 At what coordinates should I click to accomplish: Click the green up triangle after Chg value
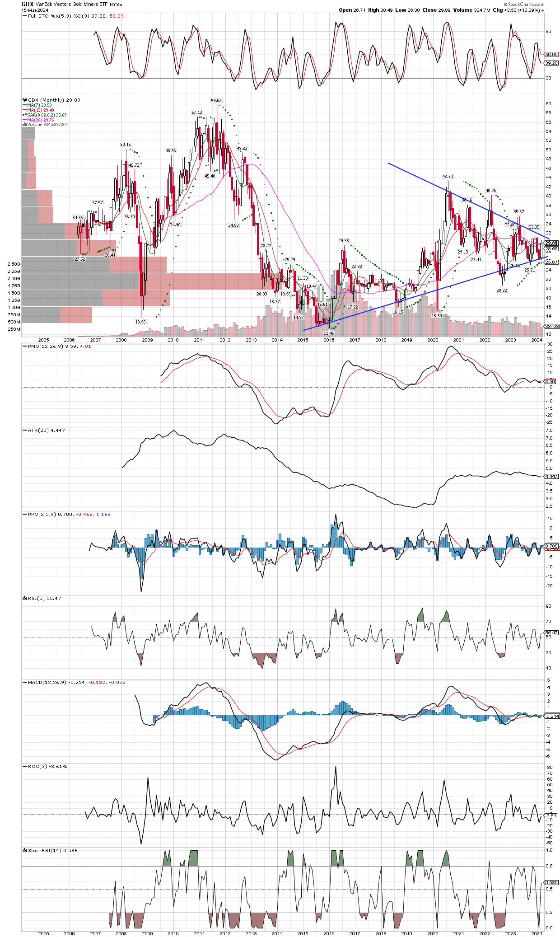pyautogui.click(x=542, y=10)
